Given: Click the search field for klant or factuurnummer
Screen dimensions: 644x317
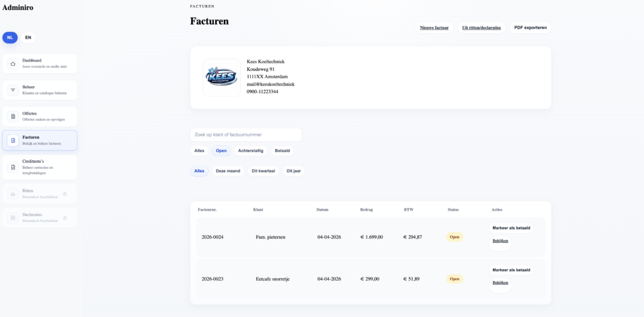Looking at the screenshot, I should 246,135.
